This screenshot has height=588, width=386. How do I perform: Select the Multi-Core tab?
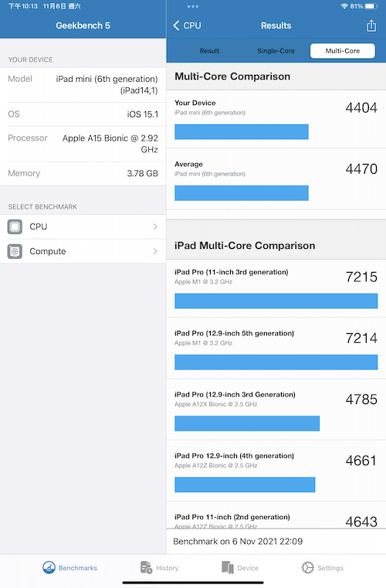tap(343, 51)
